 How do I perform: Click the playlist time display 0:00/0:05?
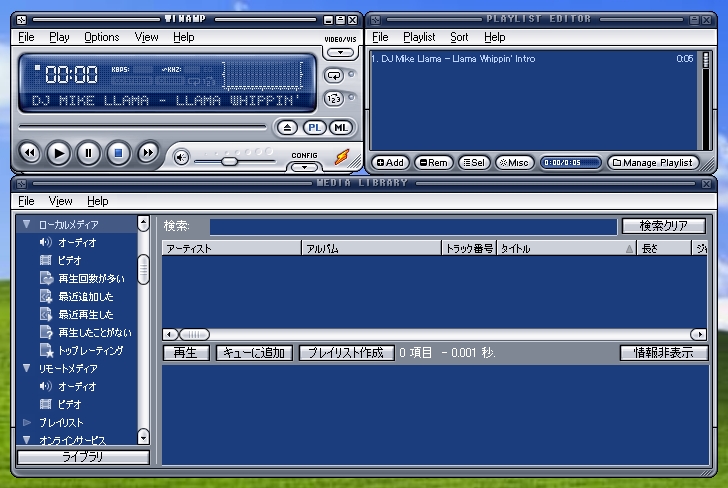570,163
